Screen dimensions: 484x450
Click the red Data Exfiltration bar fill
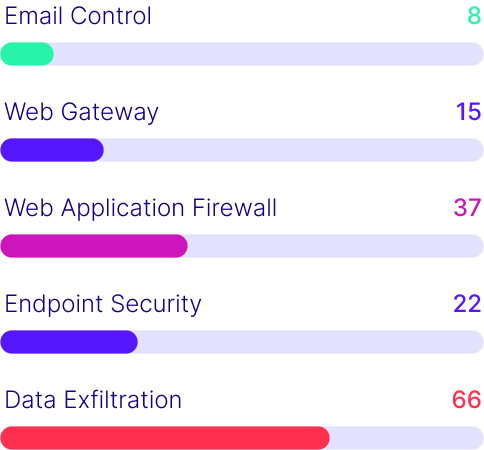pos(165,438)
